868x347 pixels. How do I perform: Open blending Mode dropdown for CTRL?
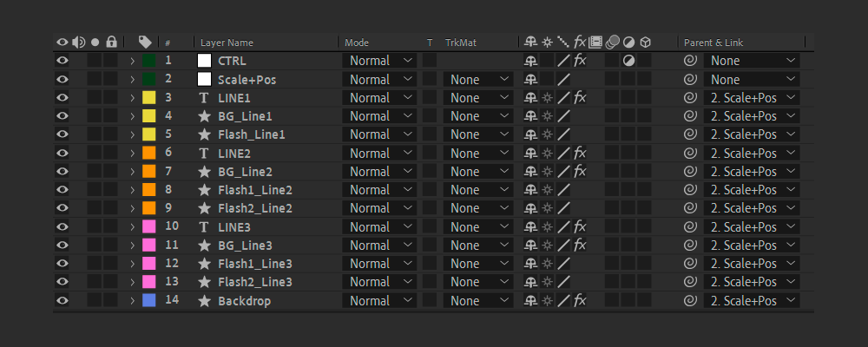coord(379,61)
